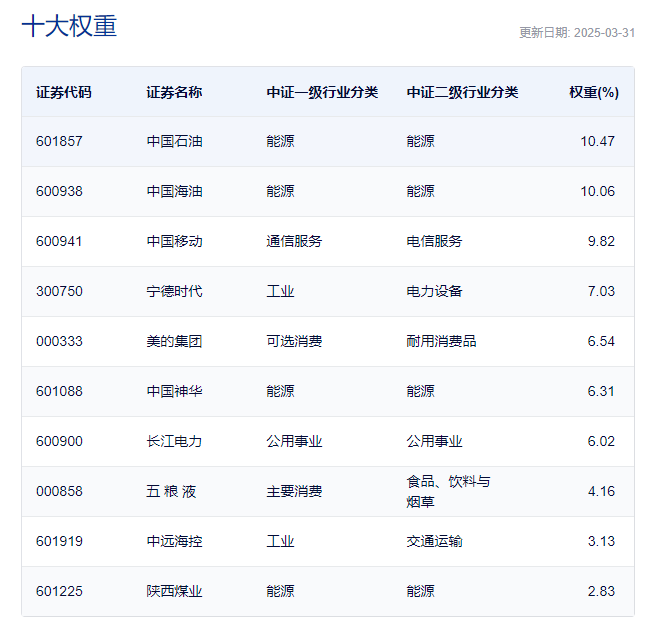
Task: Select the 证券代码 column header
Action: click(63, 92)
